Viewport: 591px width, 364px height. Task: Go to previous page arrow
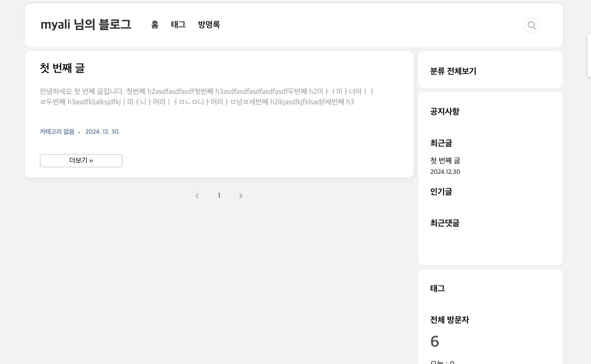coord(197,196)
